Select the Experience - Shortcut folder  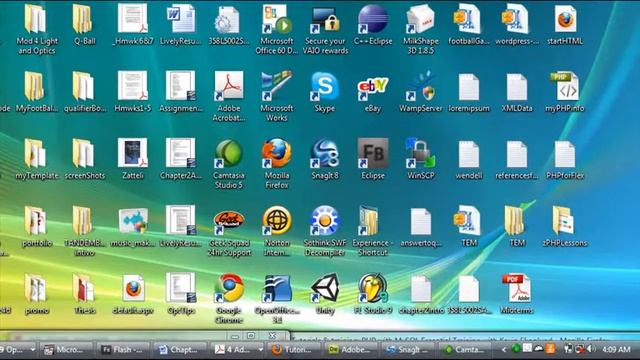point(369,221)
